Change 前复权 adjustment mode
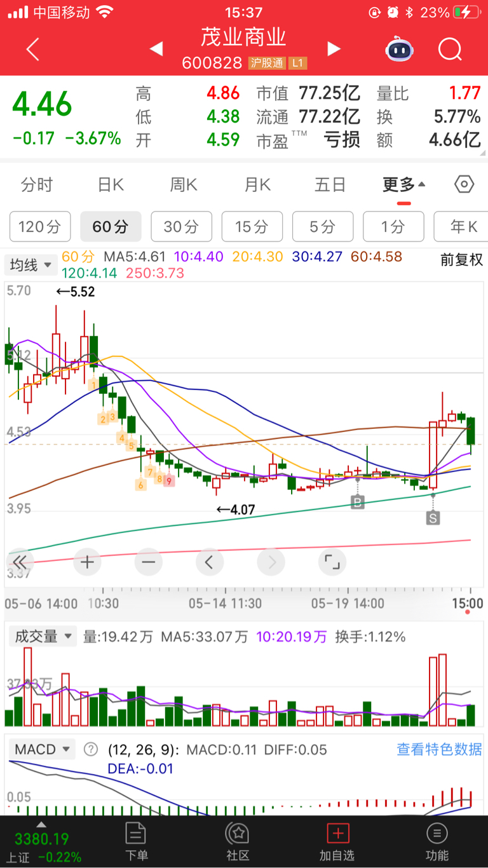488x868 pixels. 462,259
